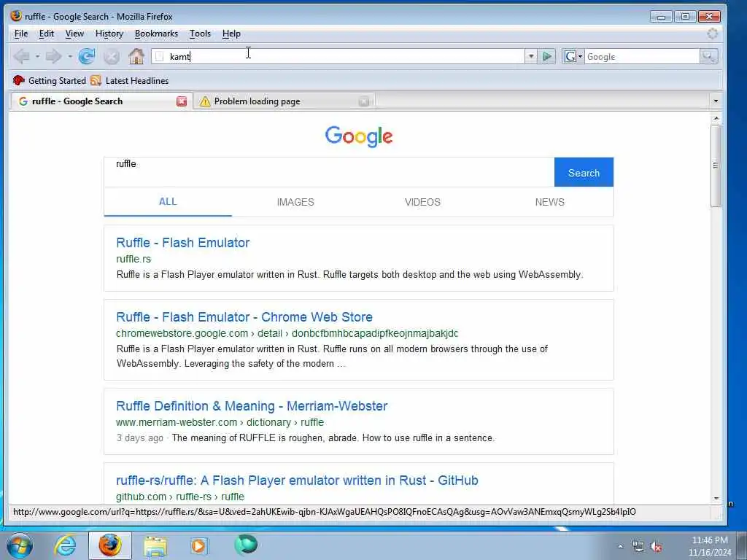Click the ruffle.rs green URL text
Screen dimensions: 747x560
(133, 259)
